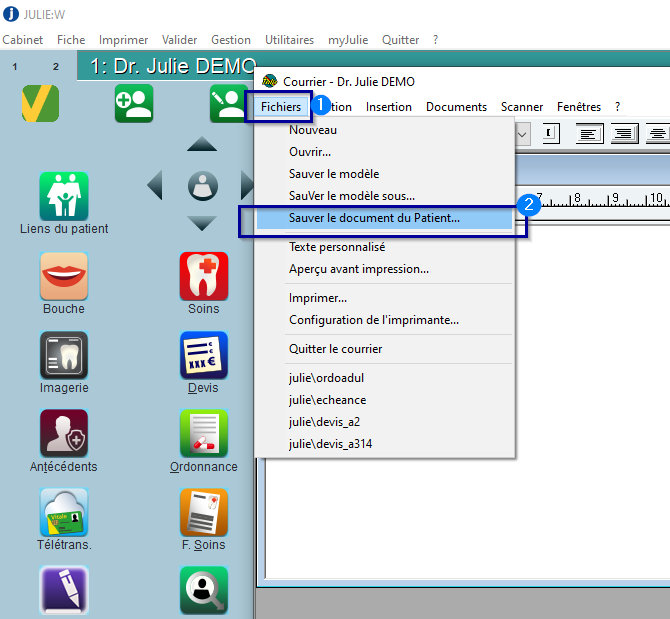
Task: Open the Scanner menu
Action: 522,107
